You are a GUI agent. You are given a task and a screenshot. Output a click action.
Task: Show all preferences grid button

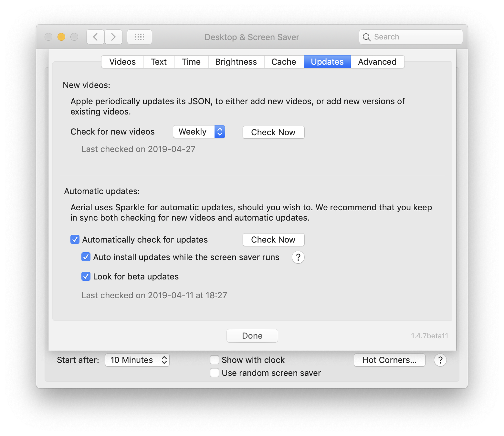coord(140,37)
